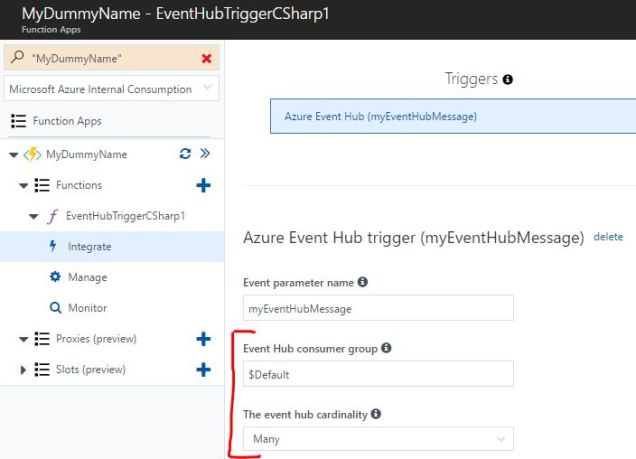Click MyDummyName - EventHubTriggerCSharp1 title text
The height and width of the screenshot is (459, 636).
175,13
